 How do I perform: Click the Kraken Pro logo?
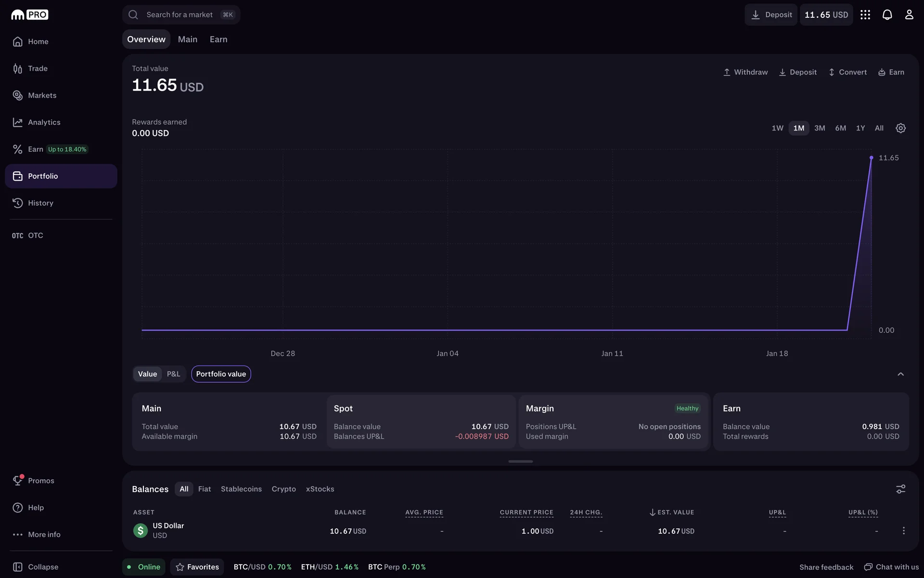pos(30,15)
